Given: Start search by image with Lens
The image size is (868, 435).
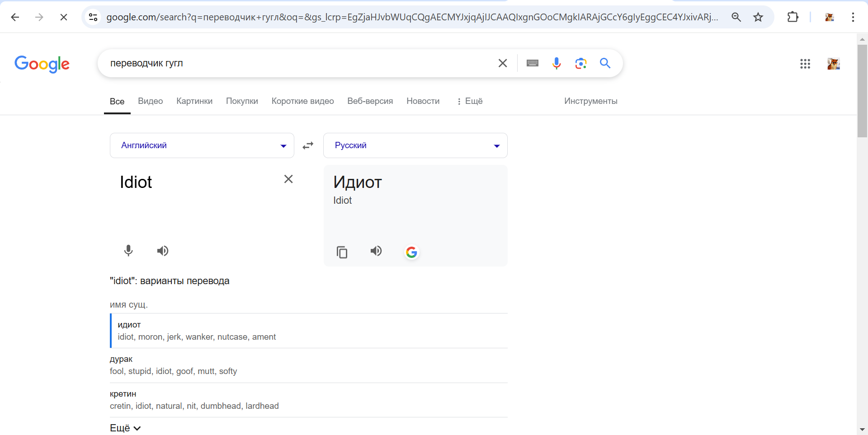Looking at the screenshot, I should point(581,63).
